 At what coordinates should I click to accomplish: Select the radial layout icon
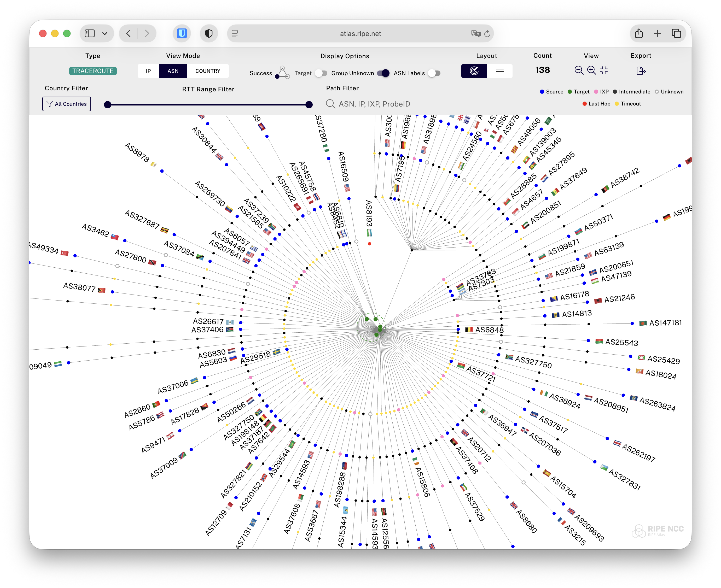click(474, 71)
